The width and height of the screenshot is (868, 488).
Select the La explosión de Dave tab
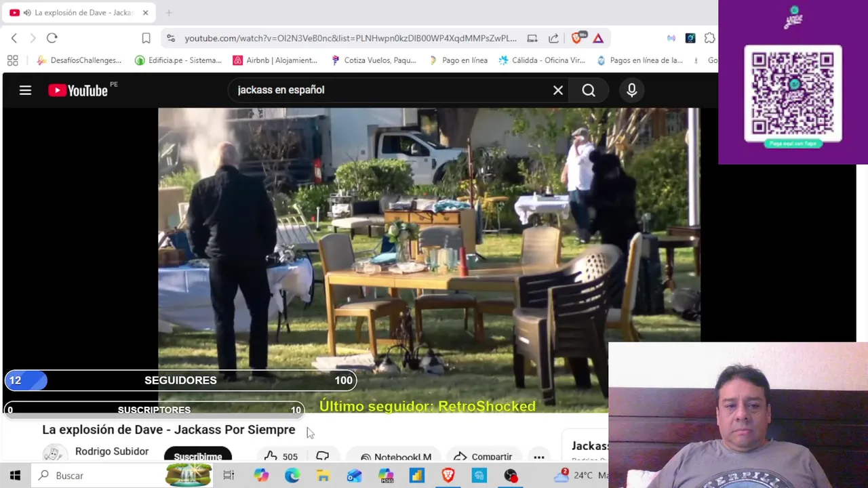[x=78, y=12]
